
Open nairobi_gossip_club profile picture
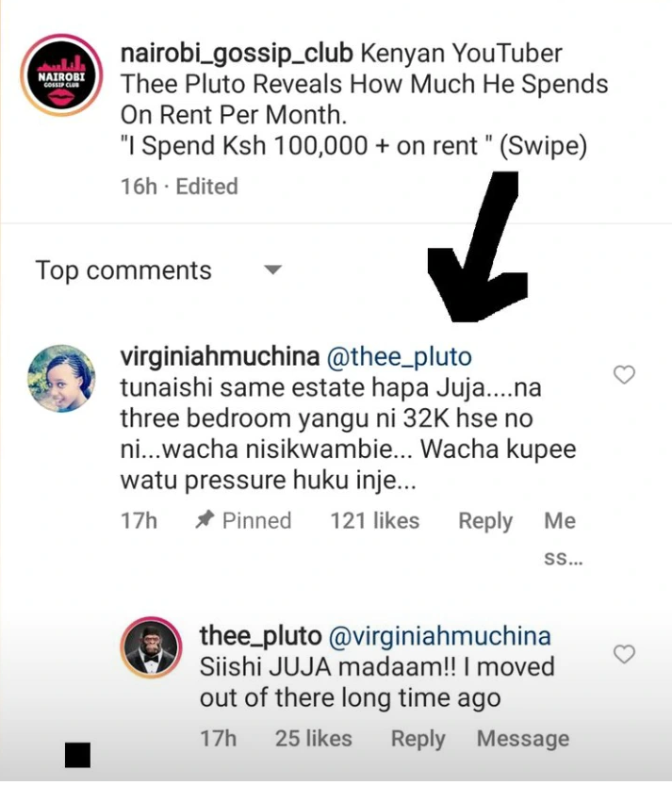61,75
